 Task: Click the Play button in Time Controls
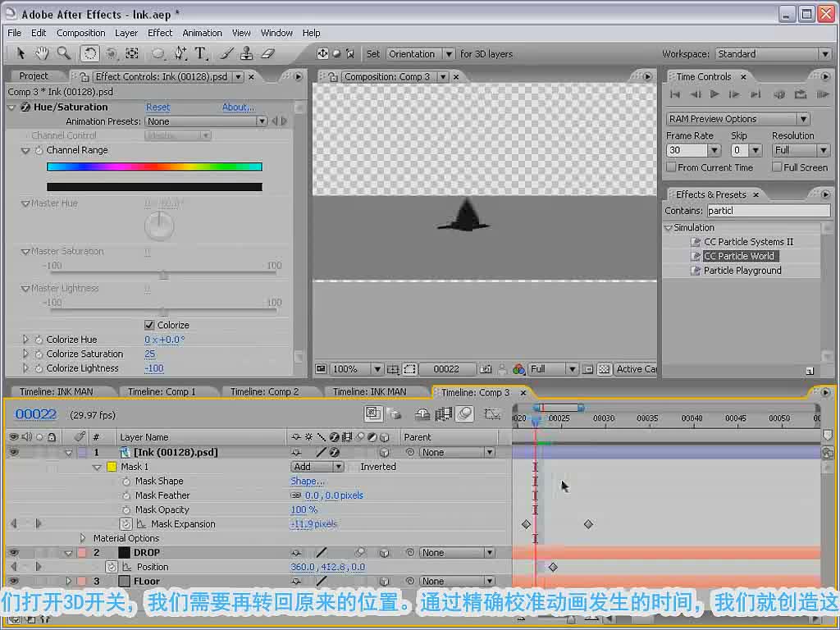714,94
